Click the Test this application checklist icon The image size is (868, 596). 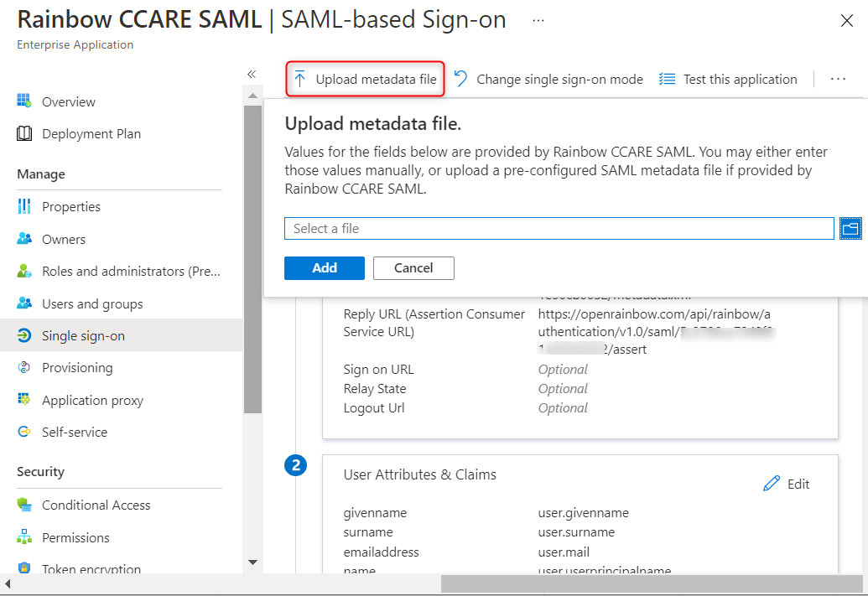668,79
